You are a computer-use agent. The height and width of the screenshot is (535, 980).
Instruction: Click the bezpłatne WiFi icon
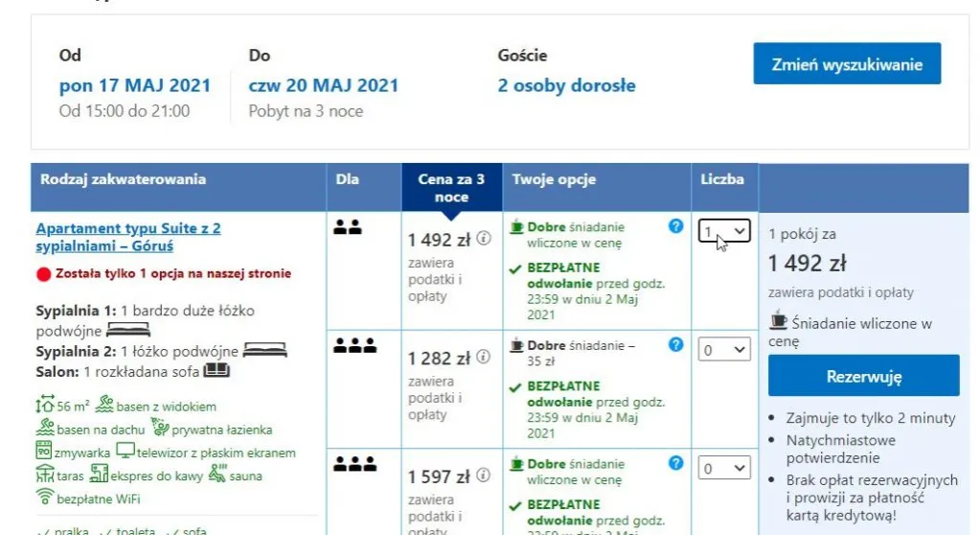[44, 497]
